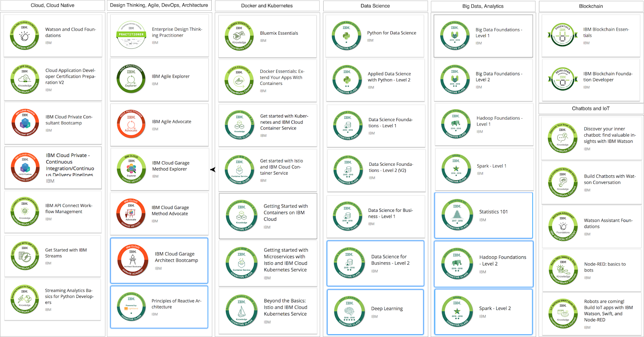Screen dimensions: 644x337
Task: Click the IBM API Connect Workflow Management badge
Action: pyautogui.click(x=25, y=212)
